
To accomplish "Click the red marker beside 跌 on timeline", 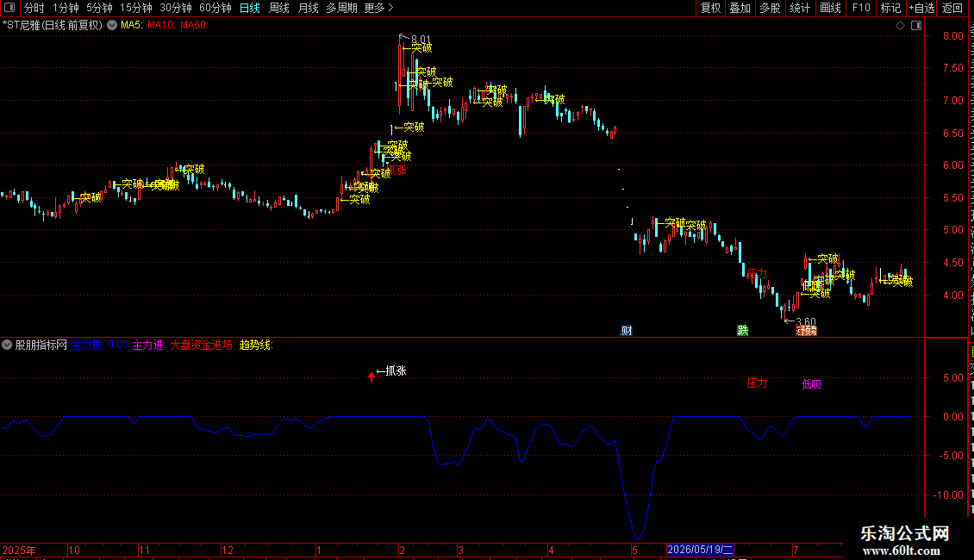I will coord(806,330).
